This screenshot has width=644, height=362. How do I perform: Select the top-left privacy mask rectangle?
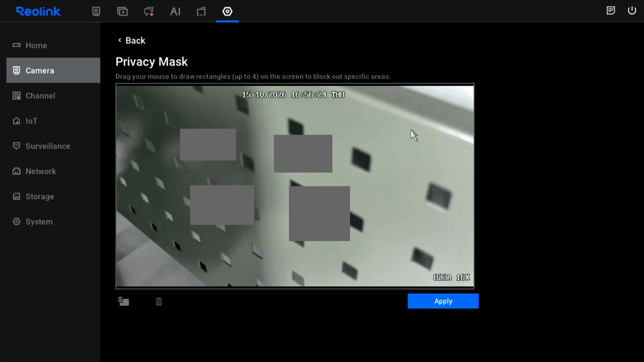[208, 145]
